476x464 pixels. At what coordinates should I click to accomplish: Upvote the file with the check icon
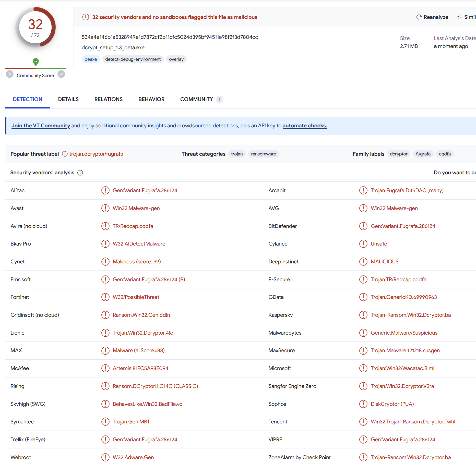[61, 74]
